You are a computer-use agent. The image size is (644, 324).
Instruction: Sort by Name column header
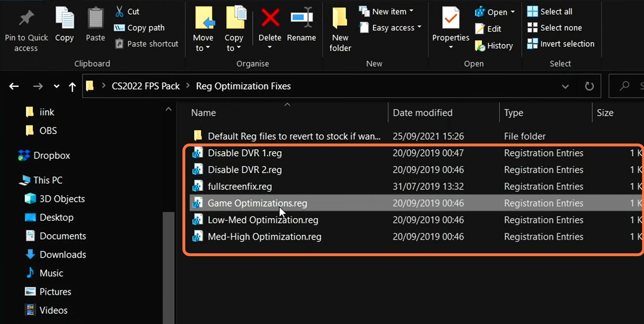(203, 113)
